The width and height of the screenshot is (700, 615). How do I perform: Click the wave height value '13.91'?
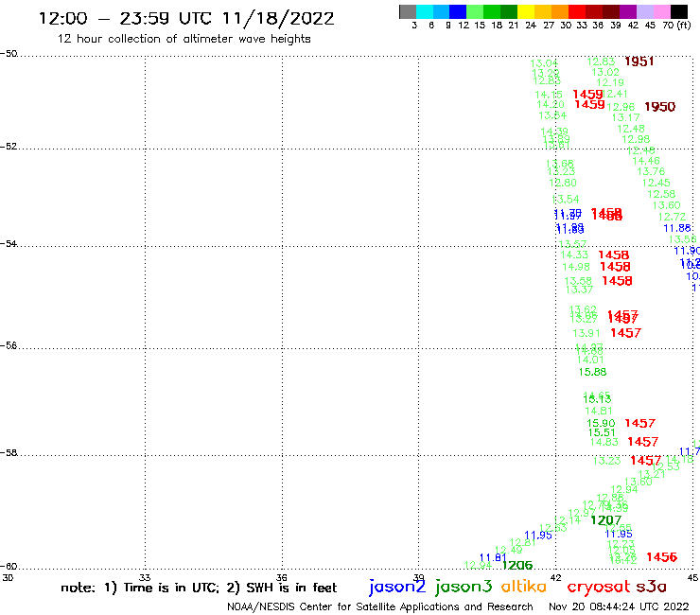pyautogui.click(x=586, y=333)
